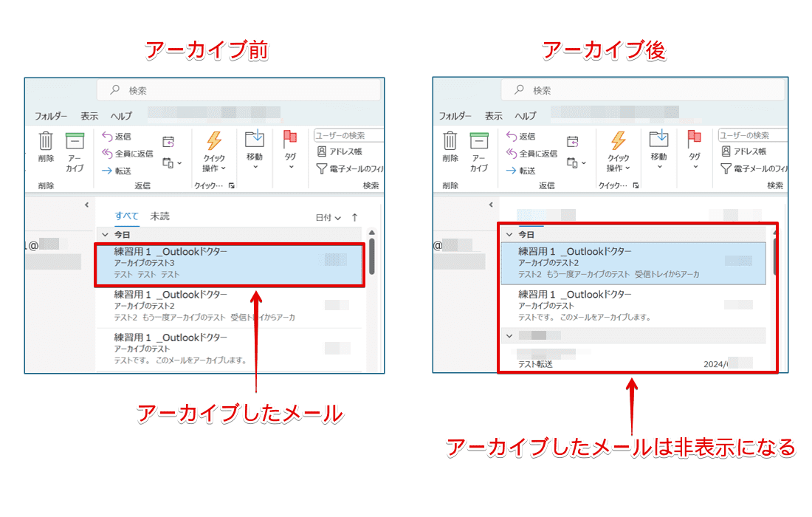Click the red Tag flag icon in left window
The height and width of the screenshot is (517, 812).
[x=290, y=138]
